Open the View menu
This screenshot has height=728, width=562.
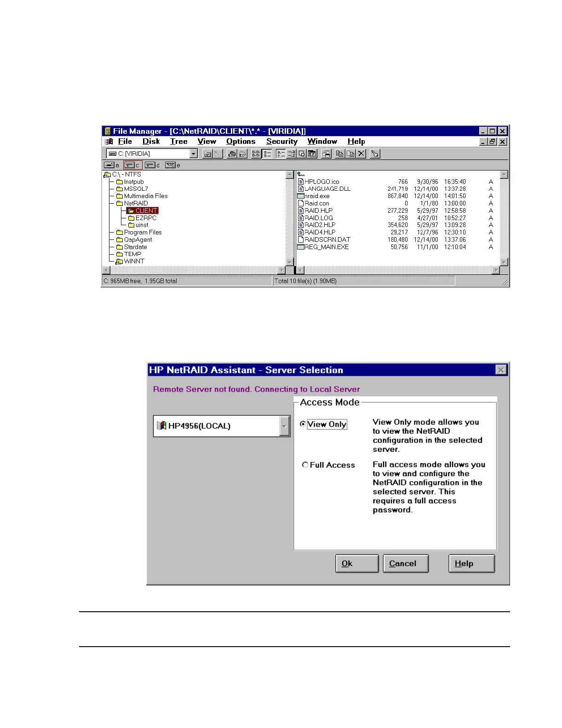click(207, 142)
